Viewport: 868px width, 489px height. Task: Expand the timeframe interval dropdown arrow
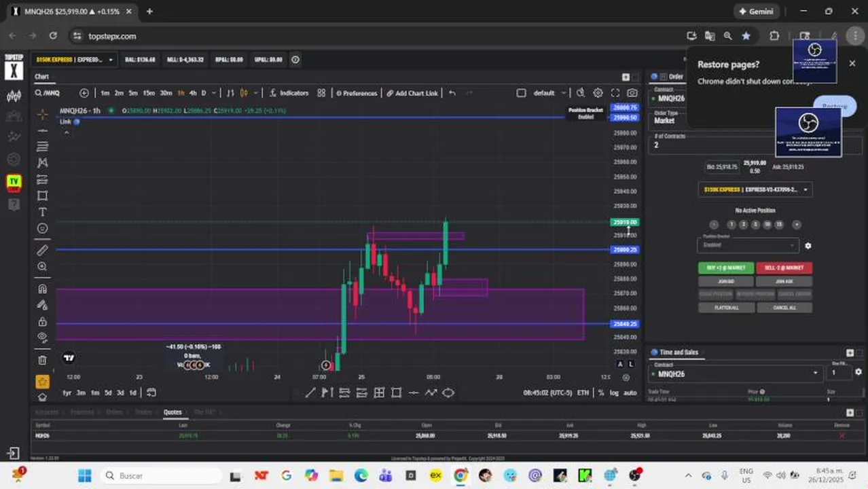pos(214,93)
